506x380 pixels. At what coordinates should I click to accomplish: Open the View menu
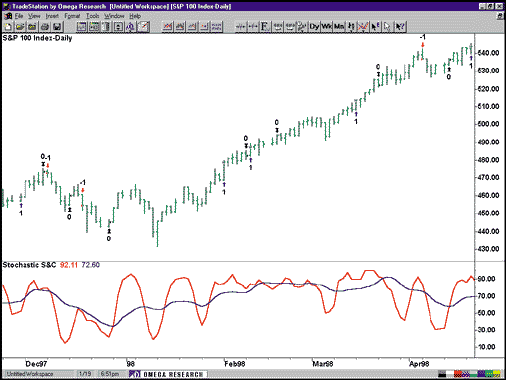(34, 16)
